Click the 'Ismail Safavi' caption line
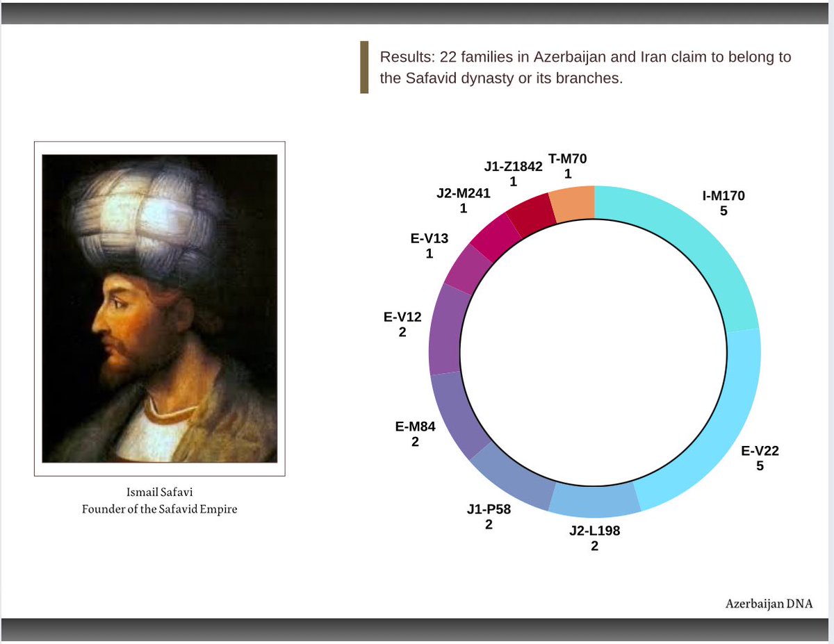Viewport: 834px width, 644px height. tap(160, 493)
